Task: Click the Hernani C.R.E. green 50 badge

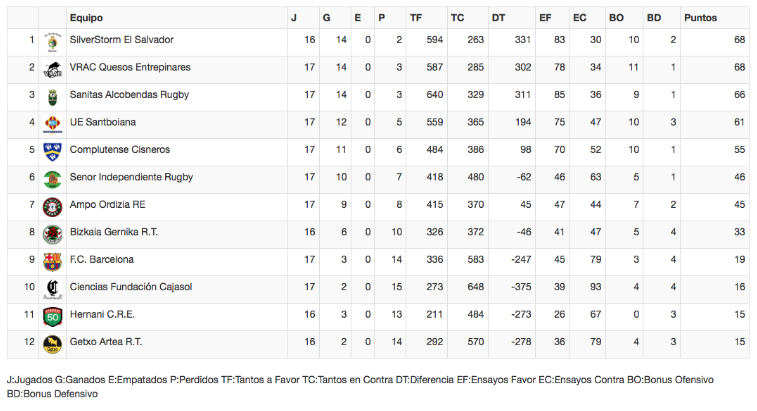Action: coord(53,317)
